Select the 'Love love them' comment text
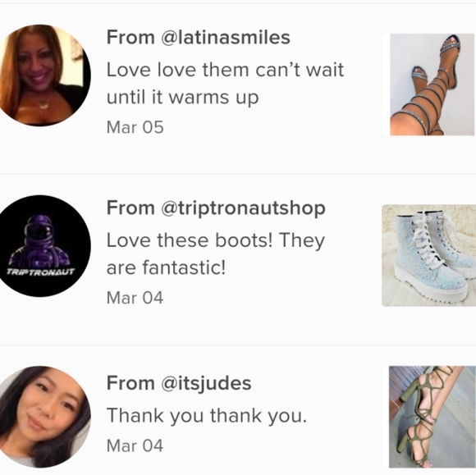This screenshot has height=475, width=476. [x=225, y=83]
